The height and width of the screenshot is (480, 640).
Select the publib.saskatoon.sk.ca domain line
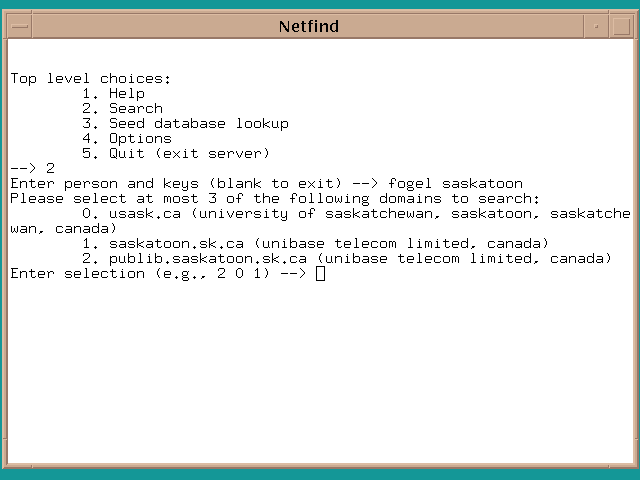[x=347, y=259]
